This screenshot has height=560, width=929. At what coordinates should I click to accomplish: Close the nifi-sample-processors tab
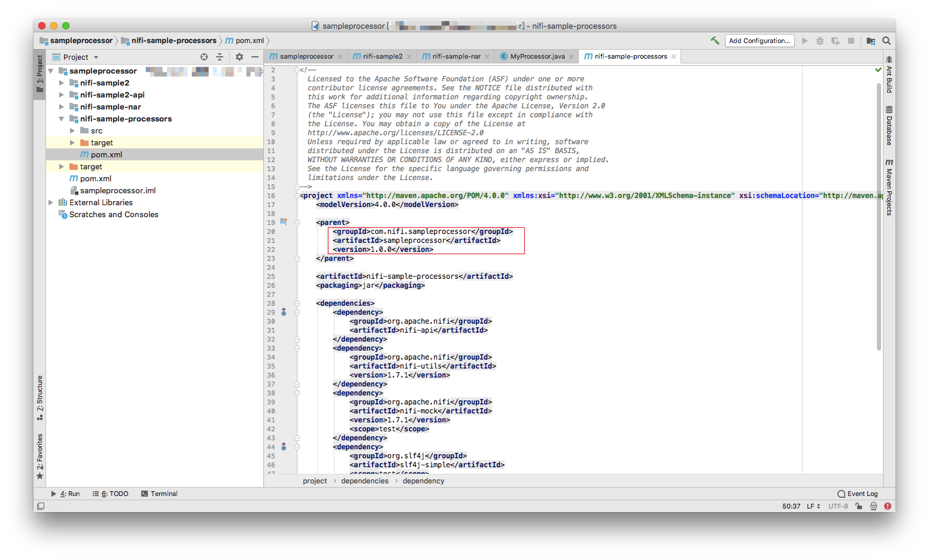[x=673, y=56]
